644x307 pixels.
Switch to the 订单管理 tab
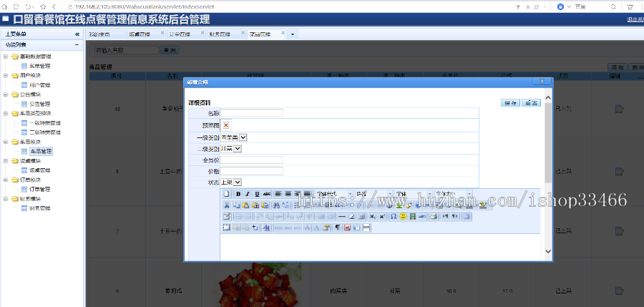[182, 34]
